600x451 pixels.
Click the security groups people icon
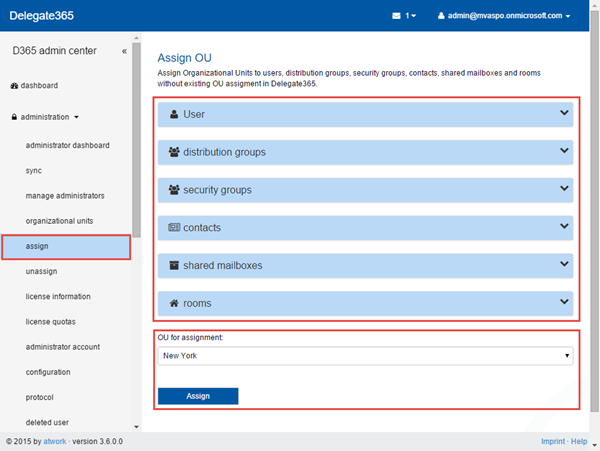pyautogui.click(x=174, y=190)
